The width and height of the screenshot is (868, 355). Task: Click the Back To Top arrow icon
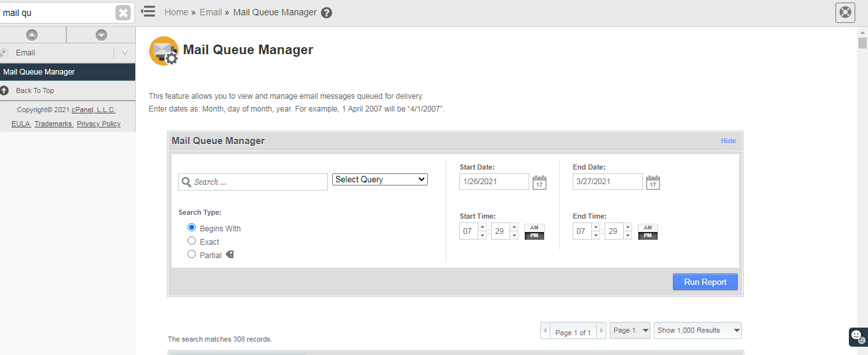pyautogui.click(x=4, y=91)
